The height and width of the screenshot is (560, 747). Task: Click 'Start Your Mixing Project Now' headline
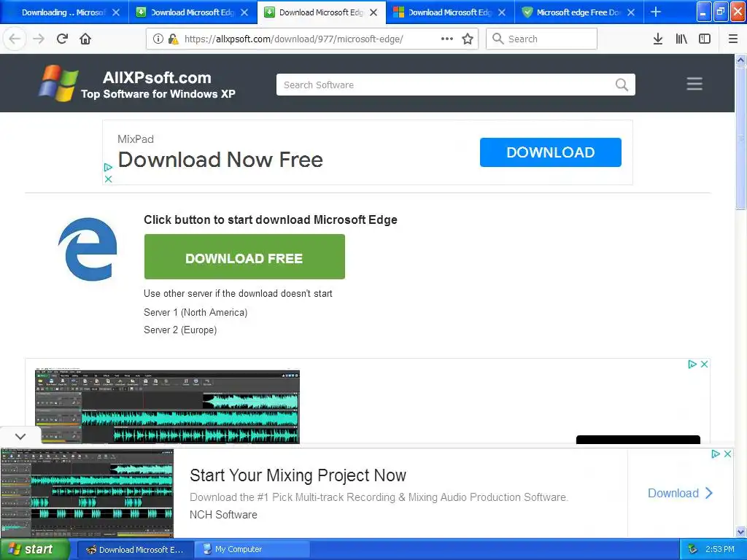[298, 475]
